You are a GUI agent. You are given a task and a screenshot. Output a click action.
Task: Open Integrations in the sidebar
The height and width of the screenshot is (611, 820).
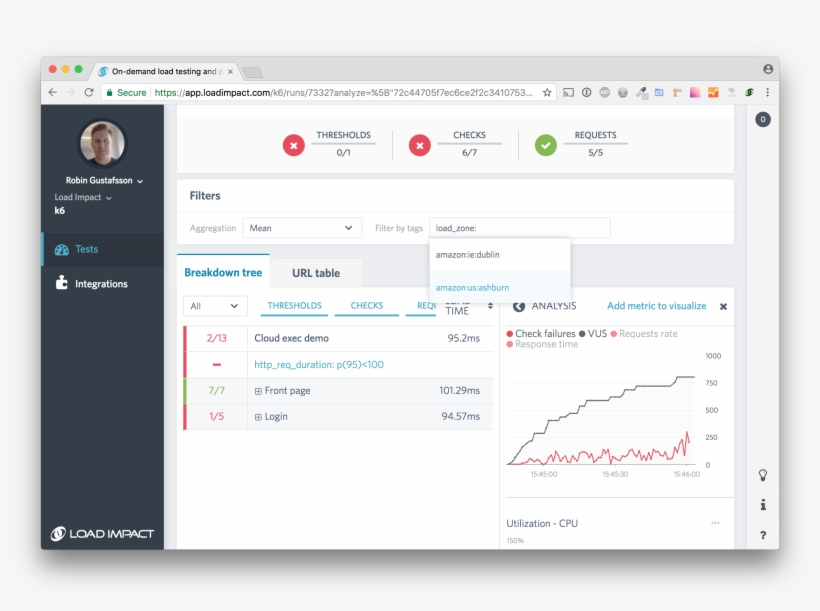pos(101,284)
